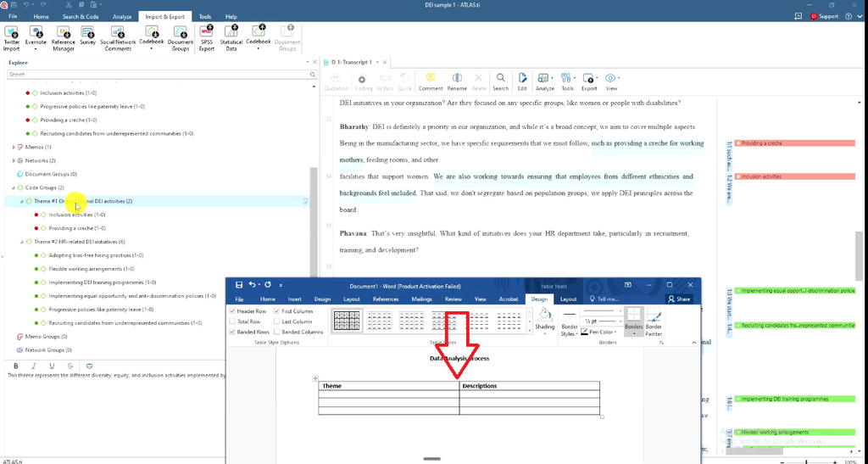The height and width of the screenshot is (464, 868).
Task: Save the Word document via the disk icon
Action: (x=239, y=285)
